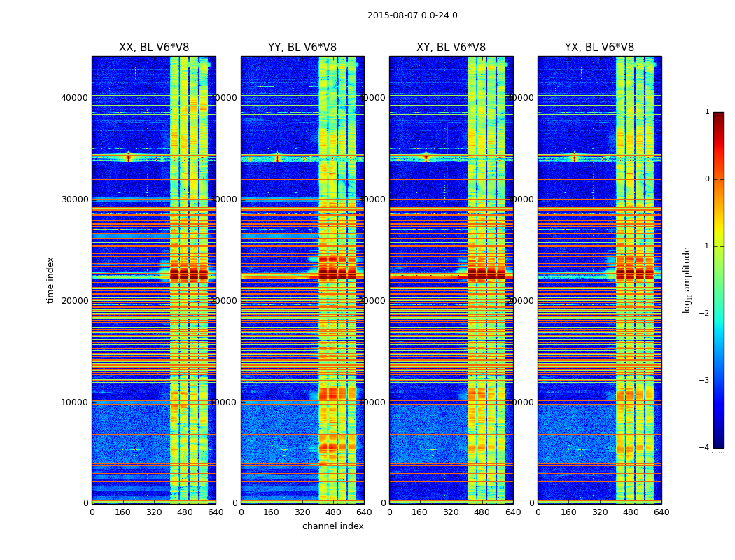Click the "XY, BL V6*V8" subplot title
Image resolution: width=735 pixels, height=560 pixels.
(451, 48)
